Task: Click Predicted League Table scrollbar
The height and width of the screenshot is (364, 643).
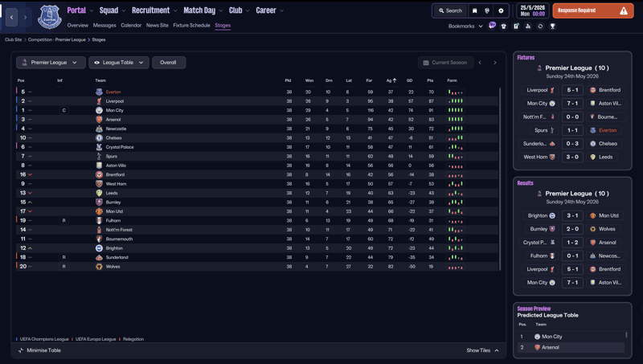Action: point(626,335)
